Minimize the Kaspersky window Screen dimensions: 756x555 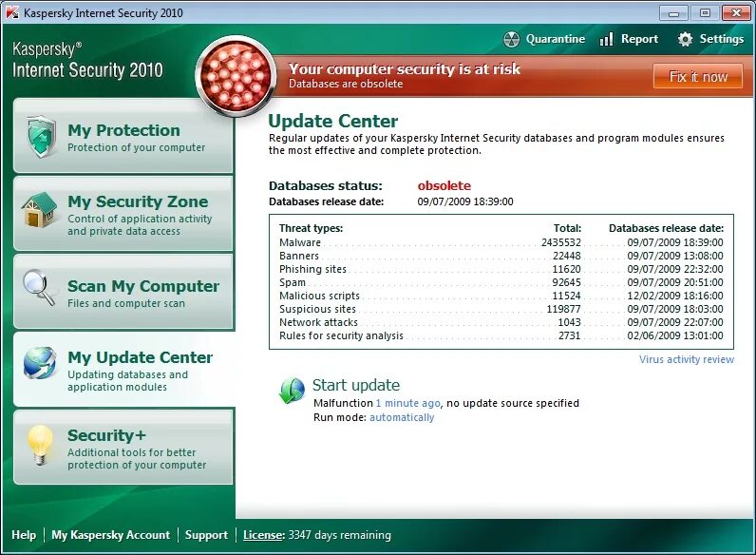click(x=673, y=13)
